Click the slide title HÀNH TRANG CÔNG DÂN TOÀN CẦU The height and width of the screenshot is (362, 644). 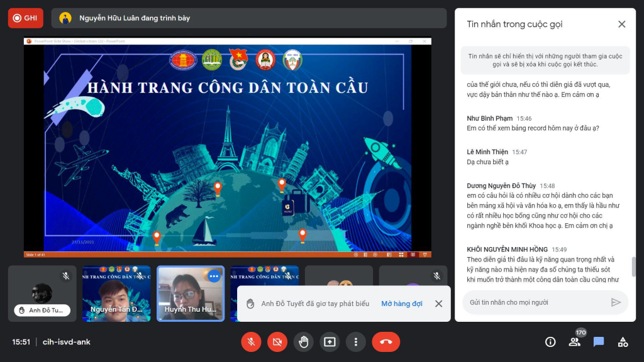228,87
